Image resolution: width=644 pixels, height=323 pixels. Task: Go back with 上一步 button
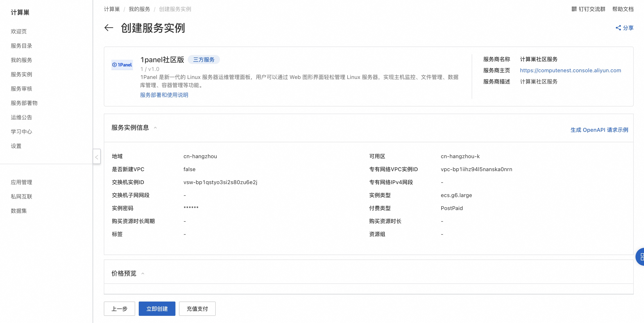119,309
